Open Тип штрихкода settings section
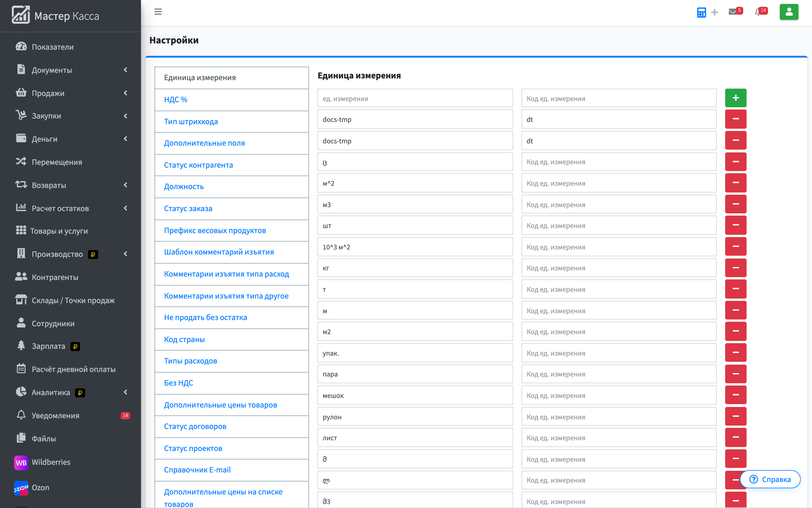 tap(231, 122)
